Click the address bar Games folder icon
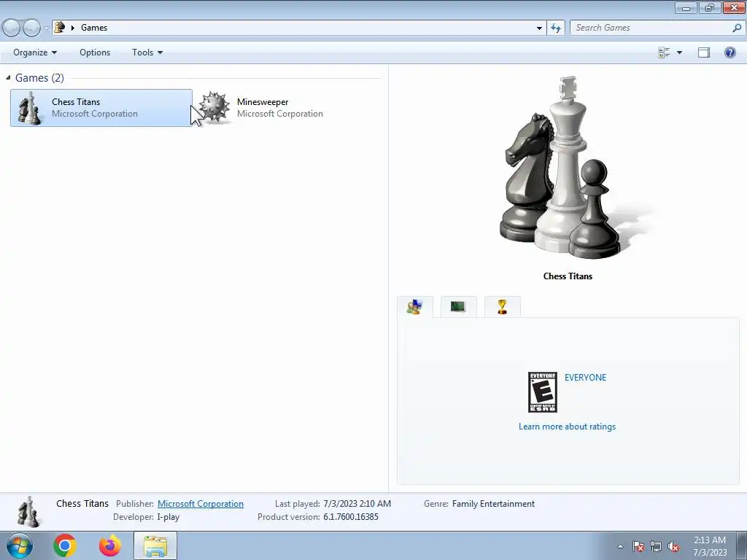 tap(59, 27)
